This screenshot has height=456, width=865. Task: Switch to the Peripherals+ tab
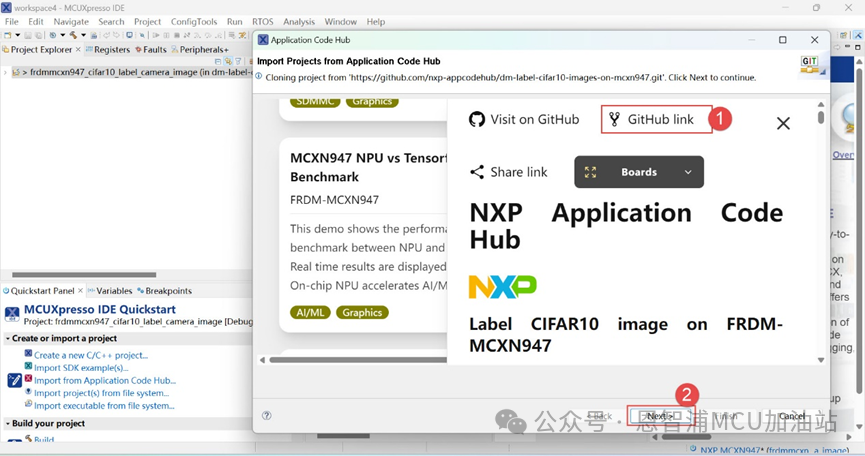(x=200, y=50)
